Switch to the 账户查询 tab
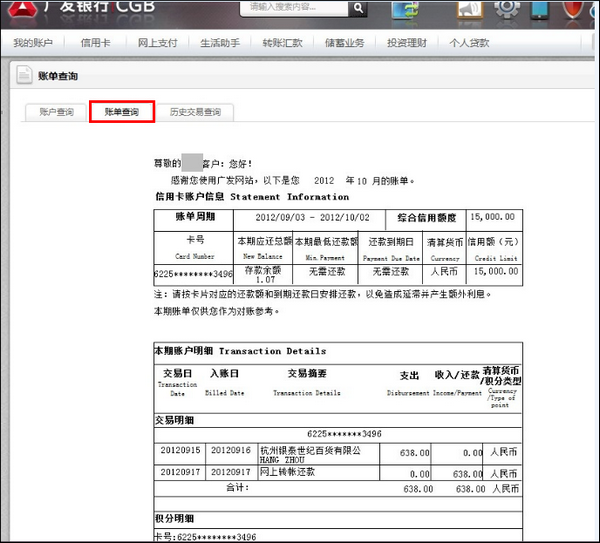 [x=56, y=112]
